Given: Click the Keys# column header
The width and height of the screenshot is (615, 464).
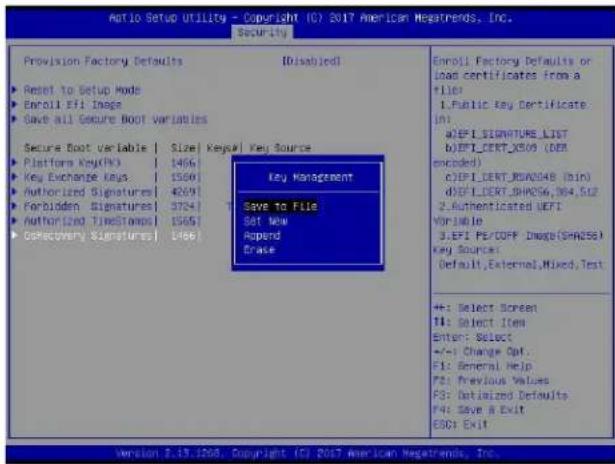Looking at the screenshot, I should coord(223,148).
